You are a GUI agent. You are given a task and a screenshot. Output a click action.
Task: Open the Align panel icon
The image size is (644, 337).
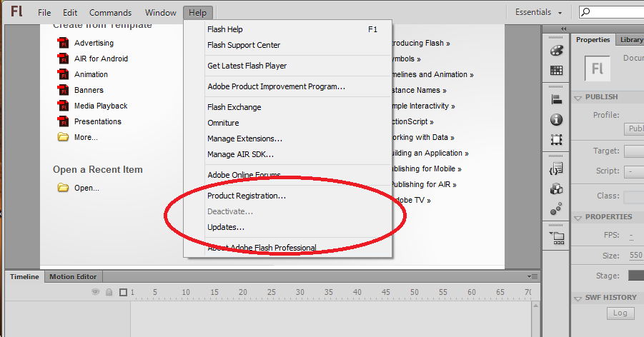click(x=557, y=99)
